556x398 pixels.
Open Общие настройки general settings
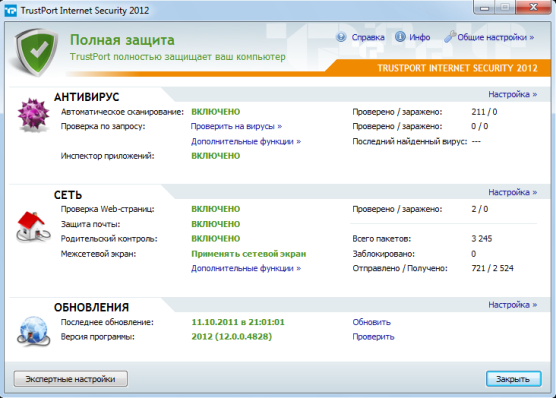coord(495,37)
